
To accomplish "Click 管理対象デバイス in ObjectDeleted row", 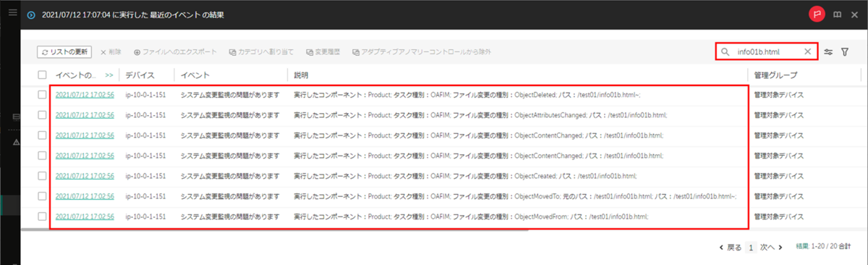I will point(778,95).
